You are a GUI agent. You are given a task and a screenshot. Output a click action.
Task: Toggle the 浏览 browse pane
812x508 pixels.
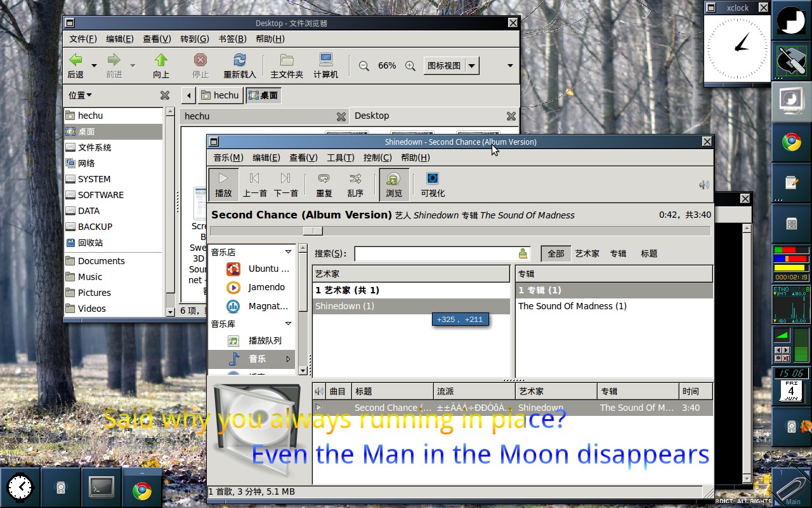click(x=394, y=185)
